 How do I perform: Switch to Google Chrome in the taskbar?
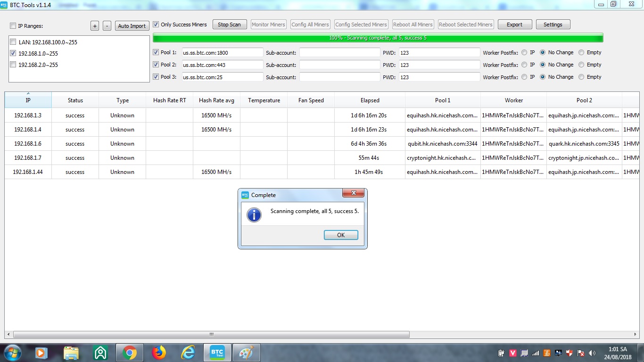click(x=130, y=353)
